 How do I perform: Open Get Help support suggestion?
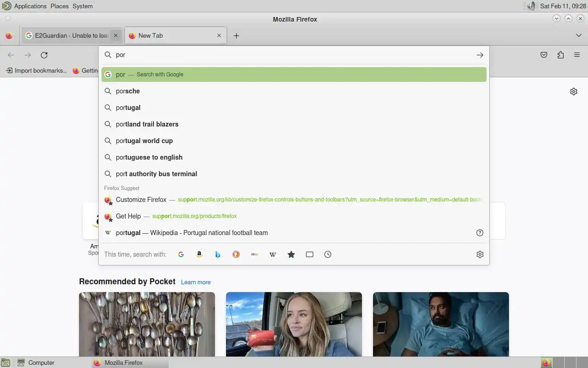[294, 216]
